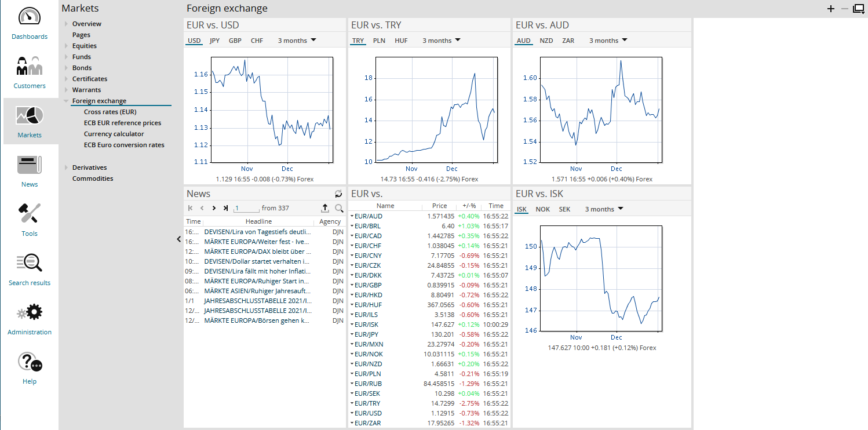Expand the Equities tree node

tap(67, 46)
